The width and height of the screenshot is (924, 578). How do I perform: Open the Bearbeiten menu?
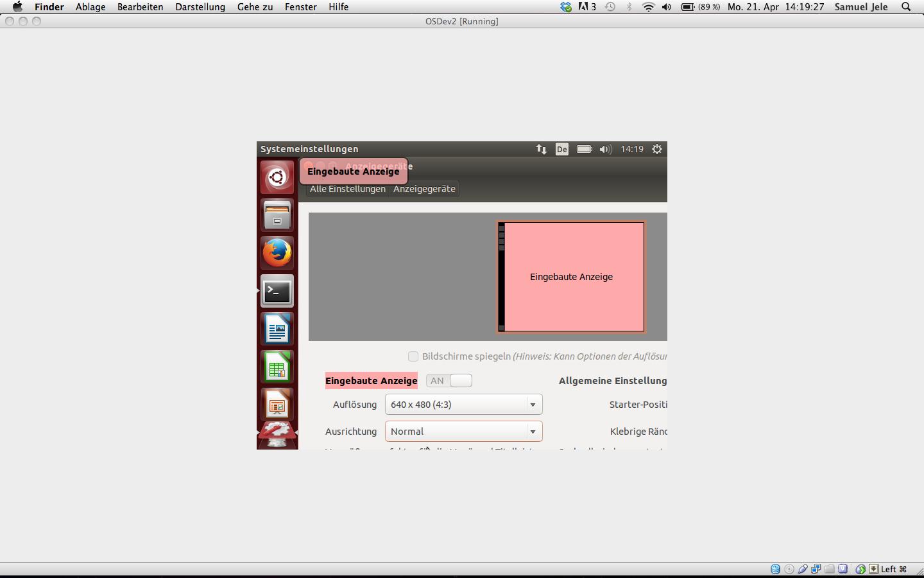click(141, 7)
